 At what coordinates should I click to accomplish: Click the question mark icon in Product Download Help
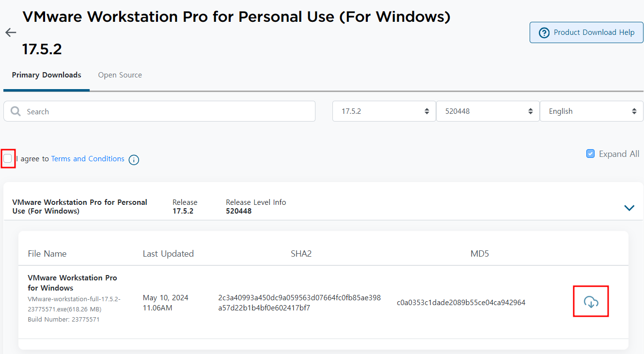(x=544, y=32)
